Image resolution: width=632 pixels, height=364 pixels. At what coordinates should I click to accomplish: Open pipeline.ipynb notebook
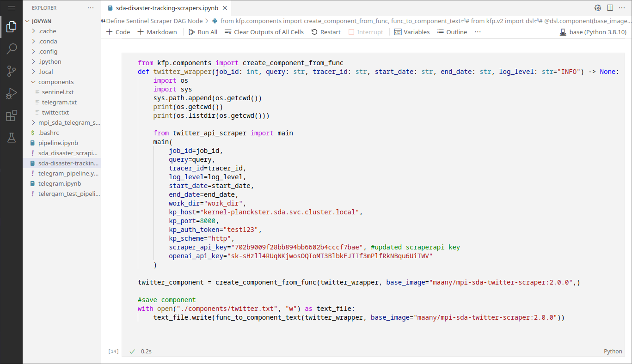pos(62,143)
